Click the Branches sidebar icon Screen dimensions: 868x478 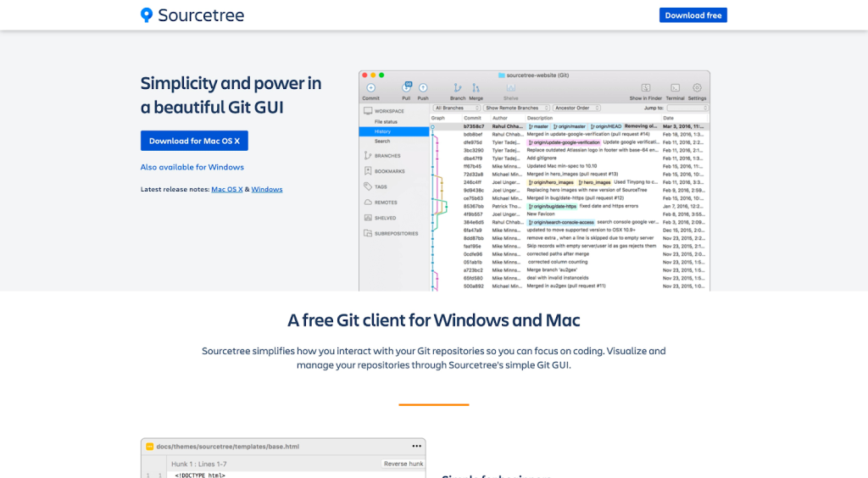(x=368, y=155)
